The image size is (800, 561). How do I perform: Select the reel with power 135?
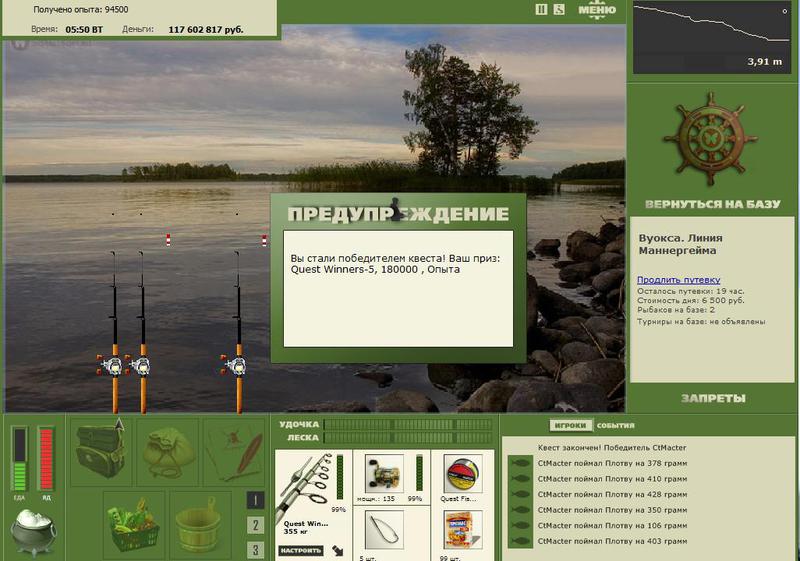[384, 474]
